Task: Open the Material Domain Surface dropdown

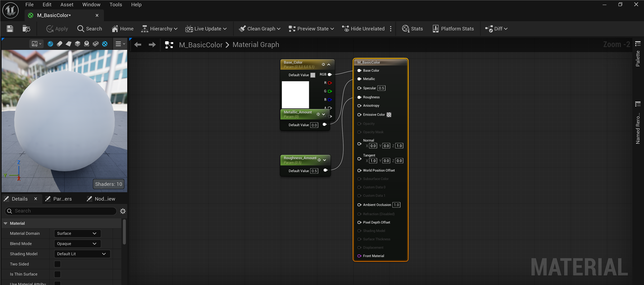Action: click(77, 234)
